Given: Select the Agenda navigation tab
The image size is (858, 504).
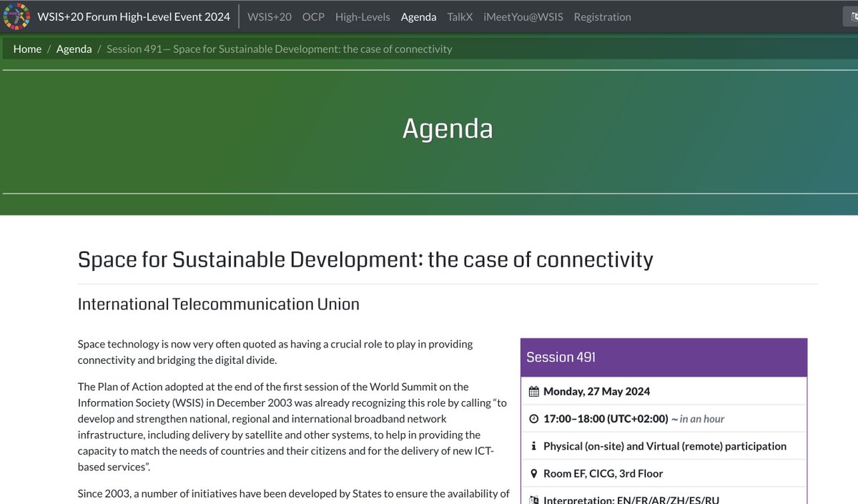Looking at the screenshot, I should point(419,16).
